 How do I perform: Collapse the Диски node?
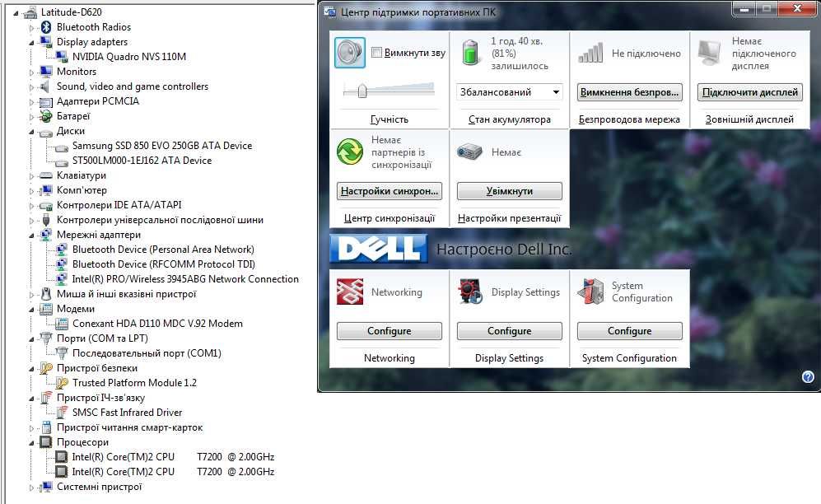31,132
